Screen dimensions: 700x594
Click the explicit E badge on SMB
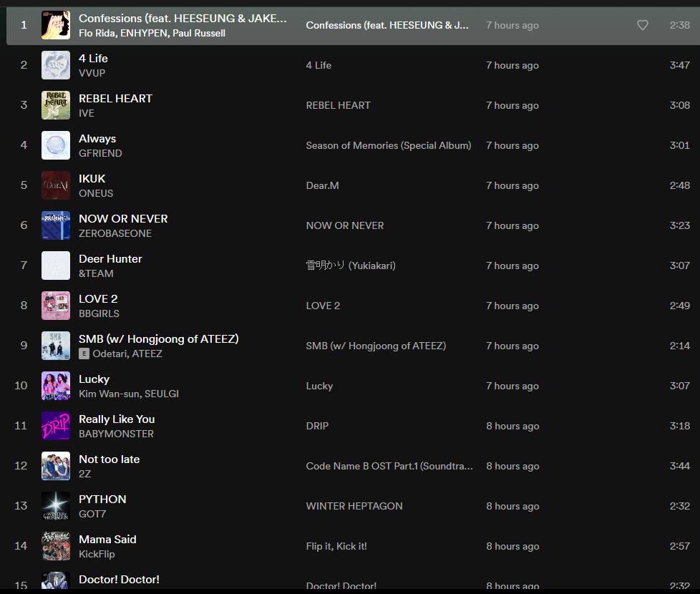coord(84,354)
